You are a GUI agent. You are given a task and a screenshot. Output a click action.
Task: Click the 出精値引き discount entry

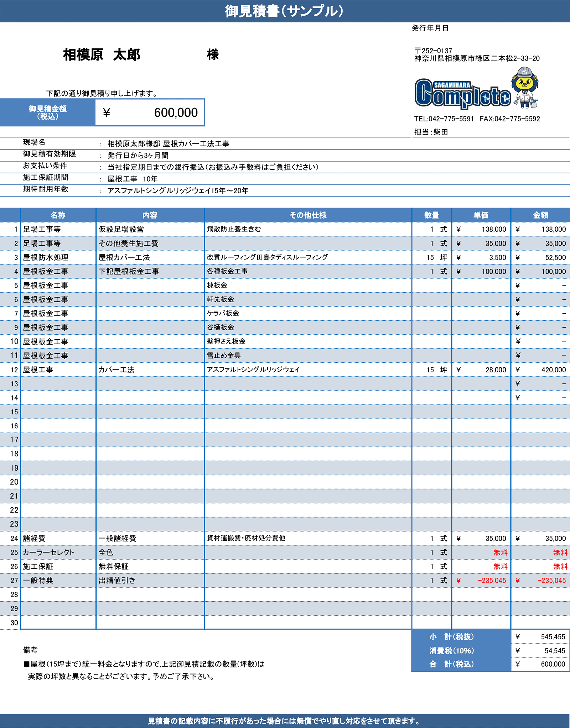coord(117,580)
